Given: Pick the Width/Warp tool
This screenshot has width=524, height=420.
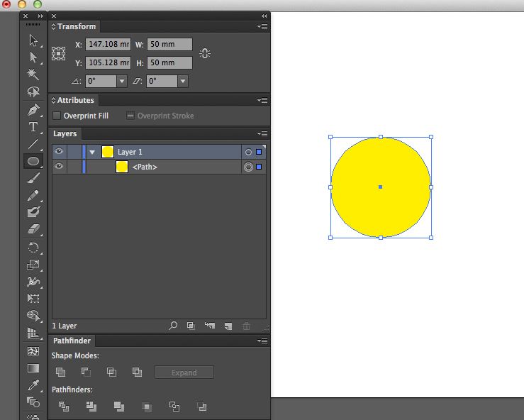Looking at the screenshot, I should (x=33, y=282).
